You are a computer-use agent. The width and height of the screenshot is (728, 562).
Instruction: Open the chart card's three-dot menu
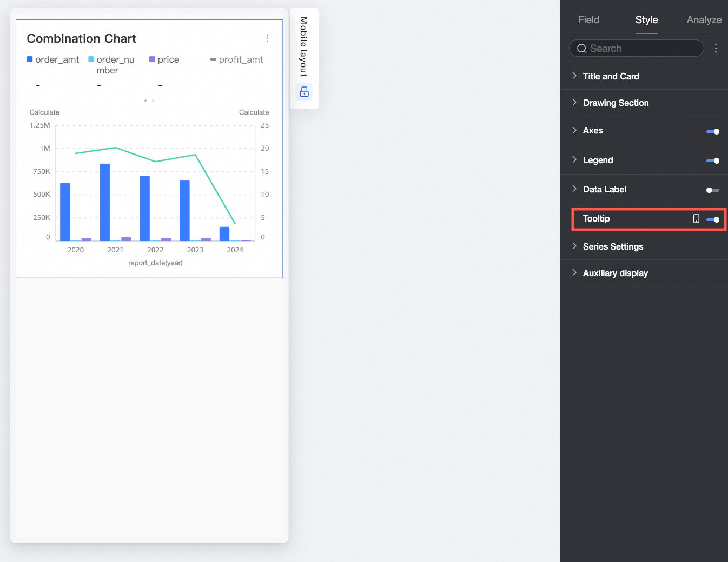(x=267, y=38)
